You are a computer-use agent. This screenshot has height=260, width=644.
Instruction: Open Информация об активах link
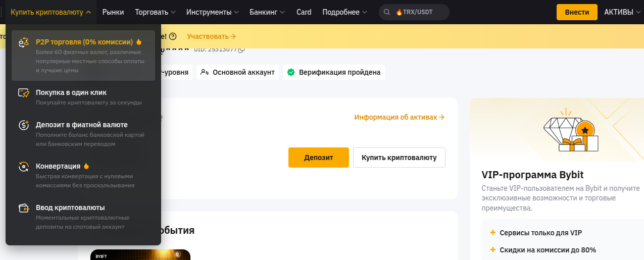[x=399, y=117]
